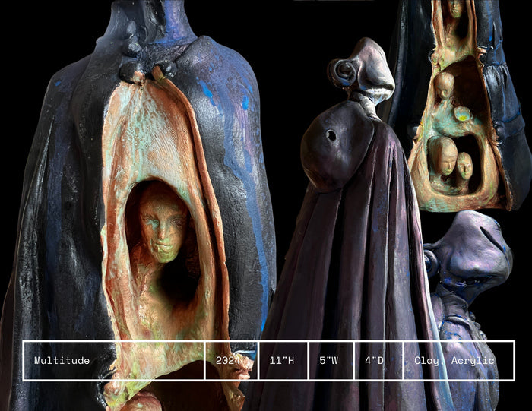Click the iridescent orb in top-right sculpture
This screenshot has width=532, height=411.
point(462,113)
